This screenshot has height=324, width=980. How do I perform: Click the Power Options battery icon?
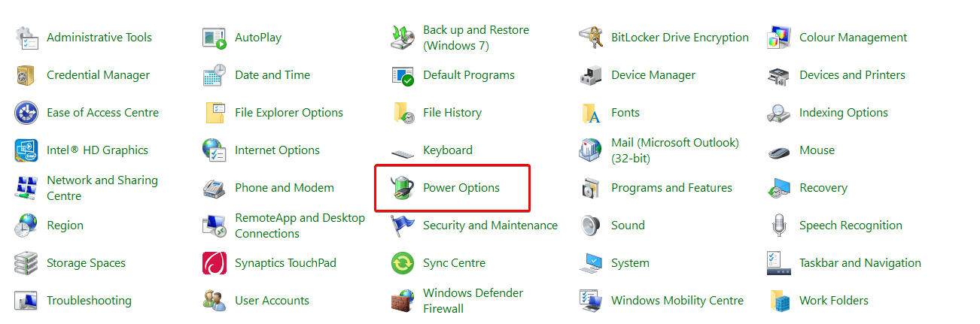tap(403, 188)
